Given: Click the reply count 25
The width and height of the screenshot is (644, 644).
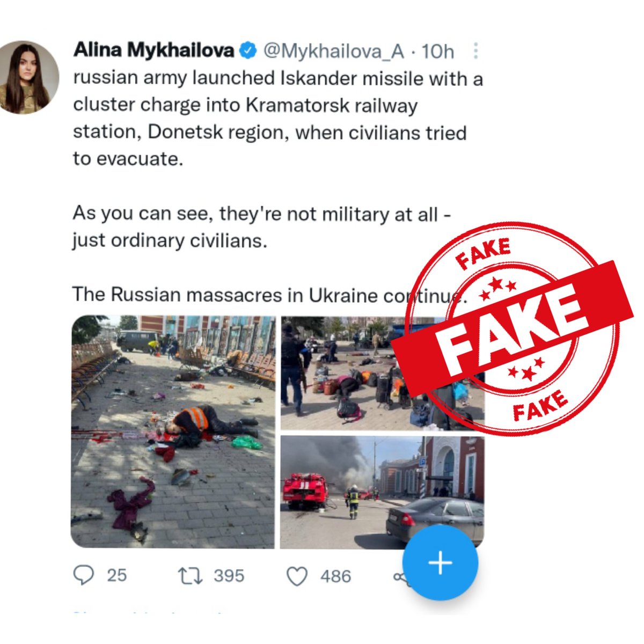Looking at the screenshot, I should click(x=116, y=575).
